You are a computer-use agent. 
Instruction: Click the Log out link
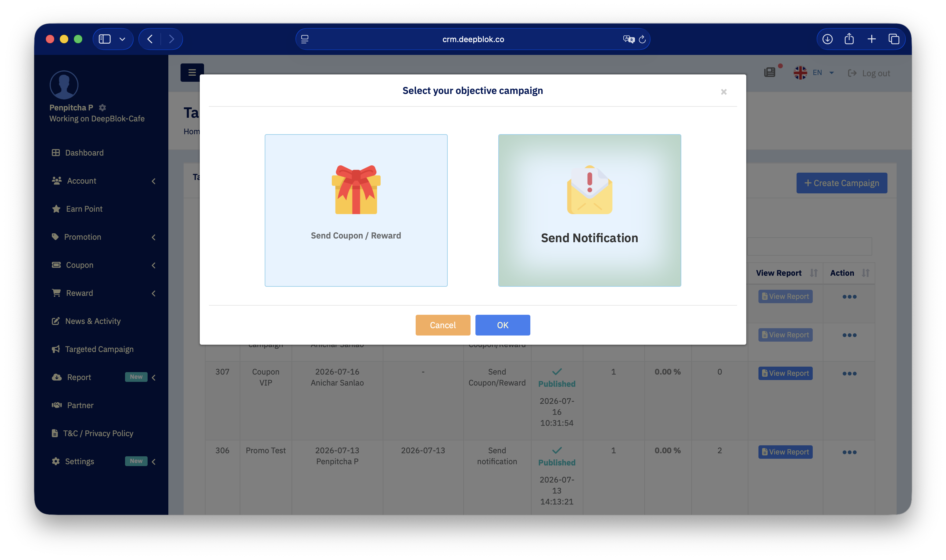pos(869,73)
